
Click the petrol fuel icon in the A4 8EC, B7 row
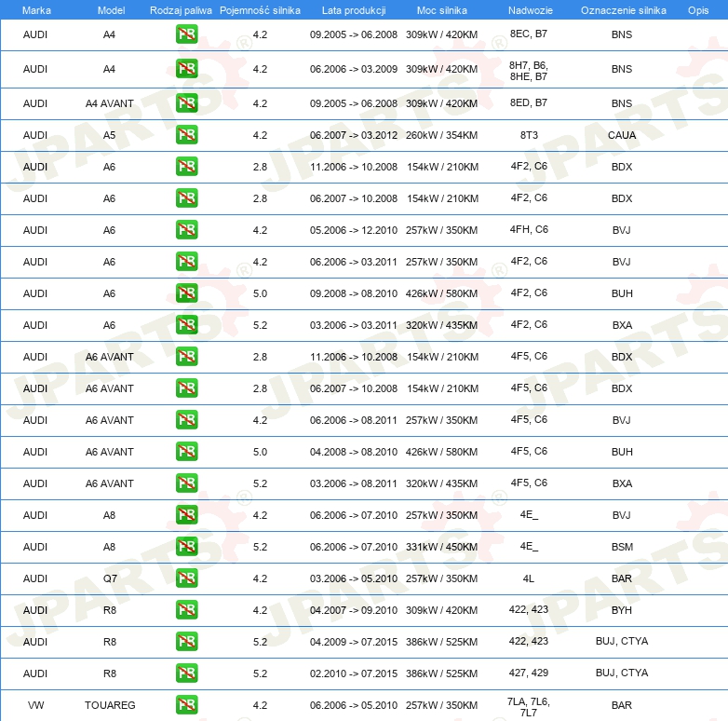coord(186,34)
